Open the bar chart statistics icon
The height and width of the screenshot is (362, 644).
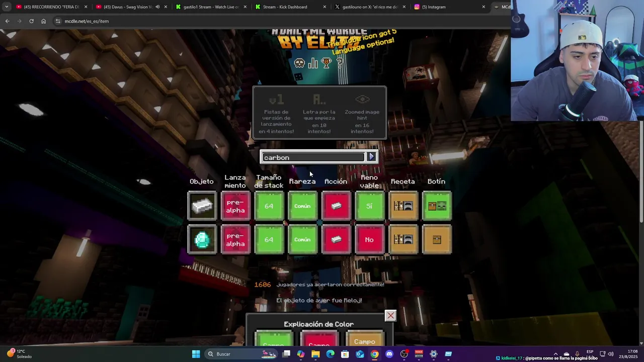pos(313,63)
